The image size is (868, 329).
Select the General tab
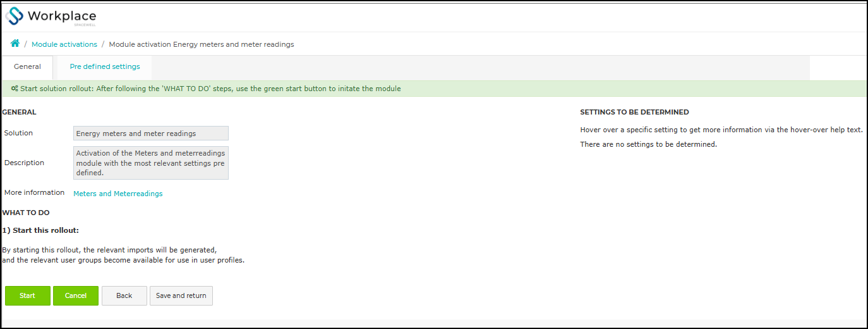click(x=27, y=66)
